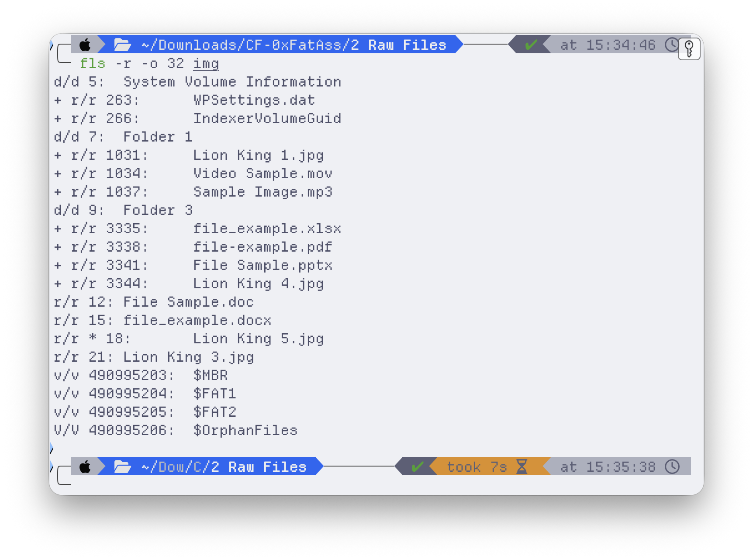Select the 'File Sample.doc' file name
Screen dimensions: 753x560
(188, 302)
